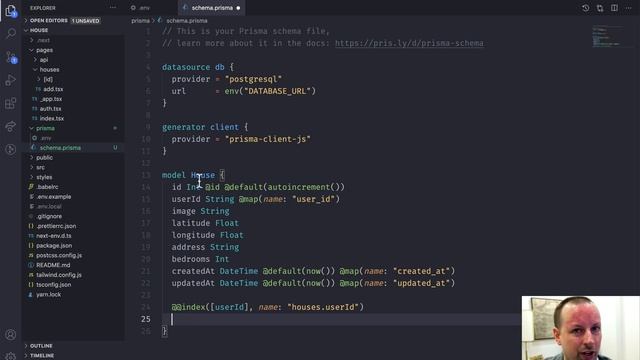
Task: Open yarn.lock file
Action: [48, 295]
